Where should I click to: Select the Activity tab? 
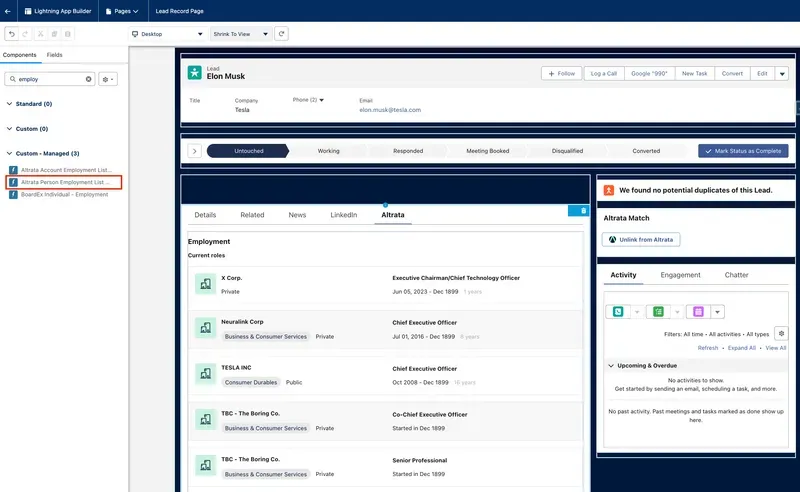coord(623,275)
